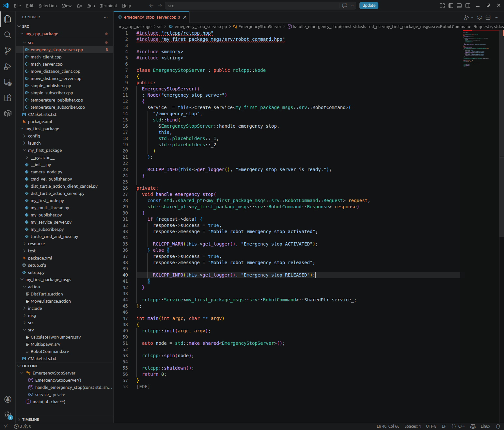Open the editor settings gear icon
Viewport: 504px width, 430px height.
point(480,17)
